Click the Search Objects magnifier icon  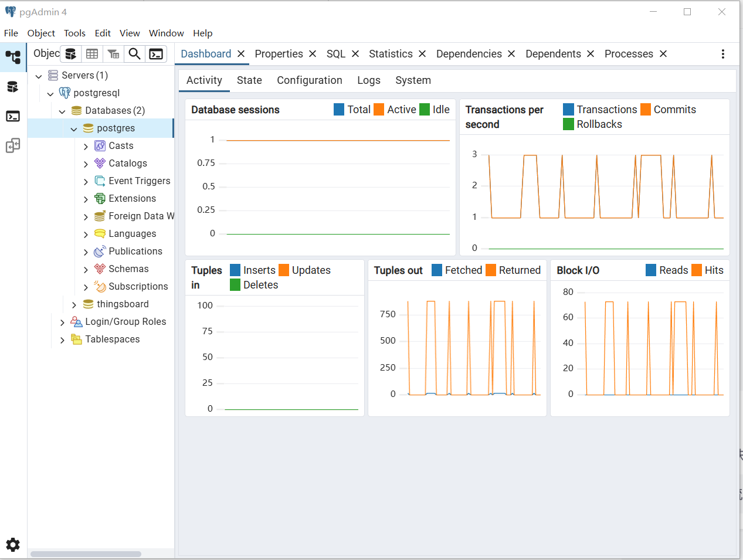click(x=134, y=54)
